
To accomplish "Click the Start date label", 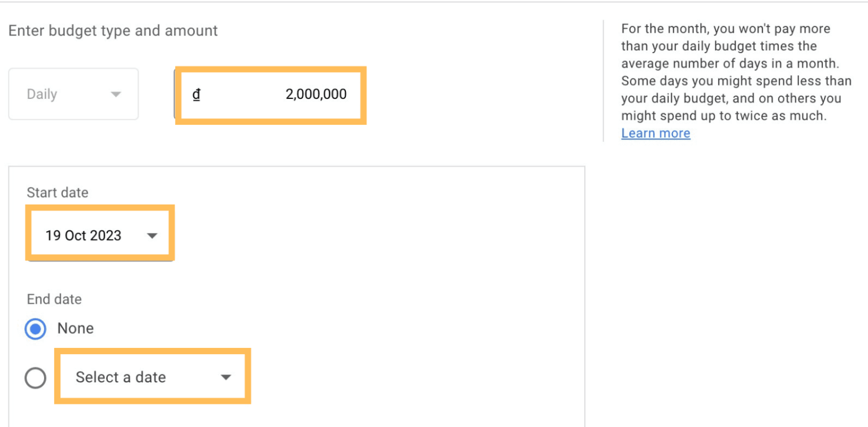I will (58, 193).
